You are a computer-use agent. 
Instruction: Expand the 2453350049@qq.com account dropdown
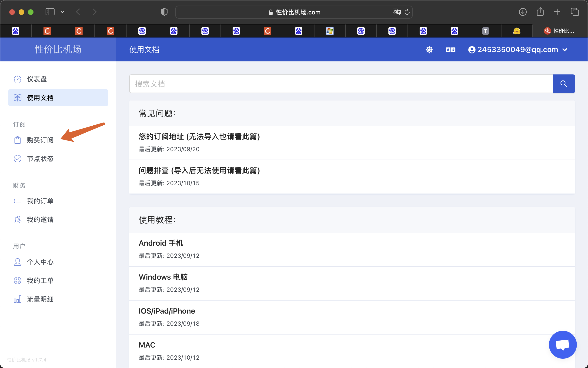[x=518, y=50]
